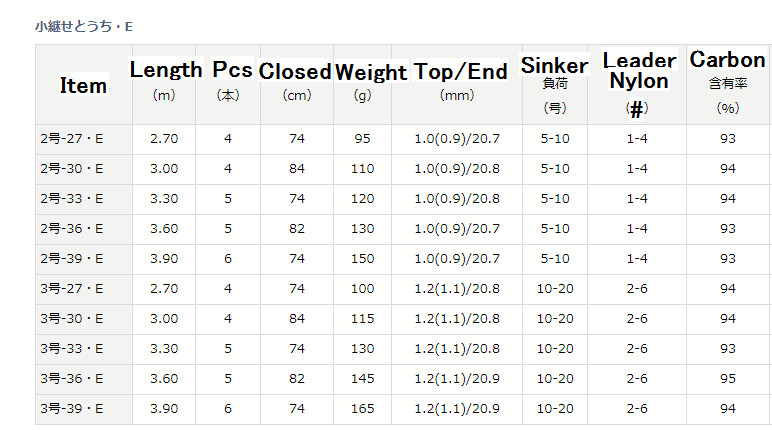Select the Item column header
This screenshot has height=430, width=772.
(84, 85)
